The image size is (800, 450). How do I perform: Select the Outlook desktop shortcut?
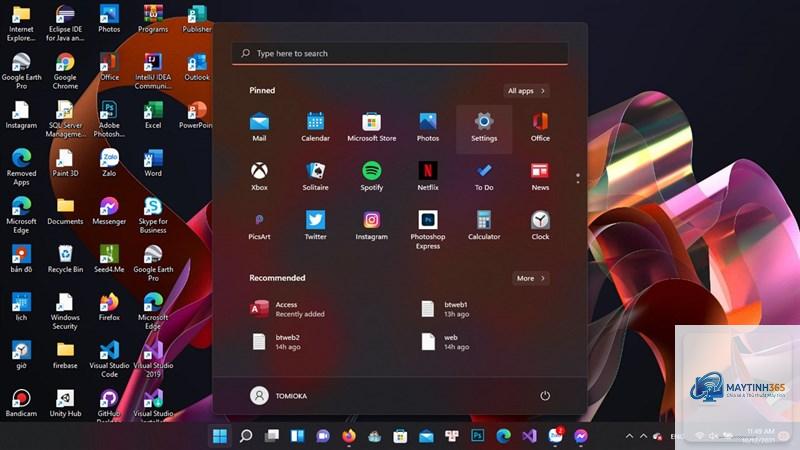point(196,66)
